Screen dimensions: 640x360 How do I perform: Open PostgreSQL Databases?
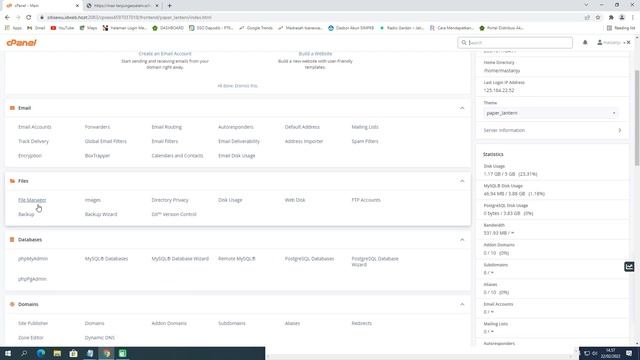(x=309, y=259)
